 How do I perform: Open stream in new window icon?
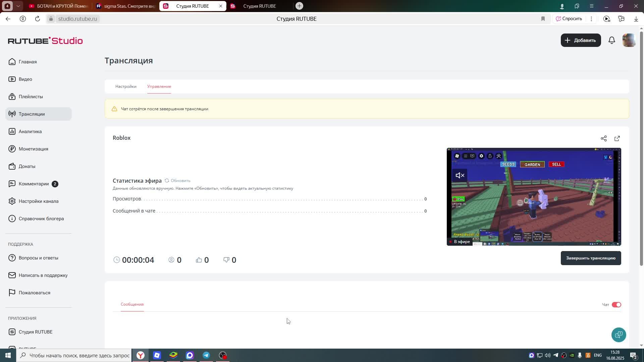coord(617,138)
